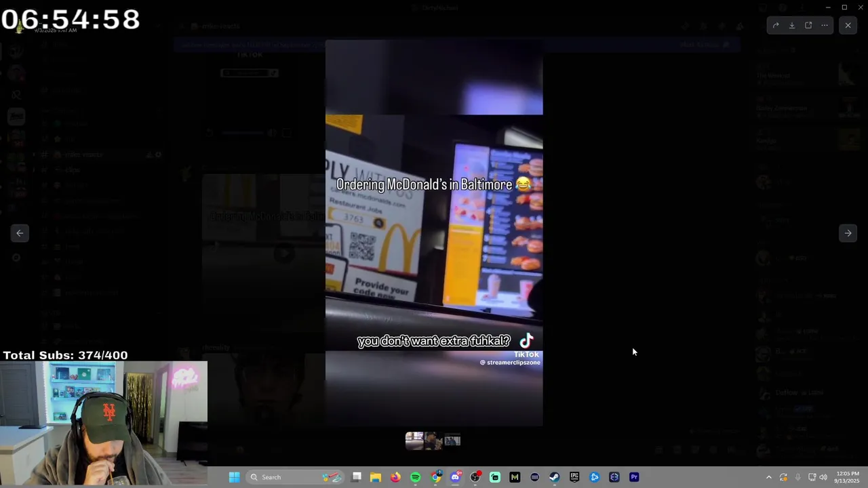Open media in browser via pop-out icon
This screenshot has height=488, width=868.
(808, 25)
